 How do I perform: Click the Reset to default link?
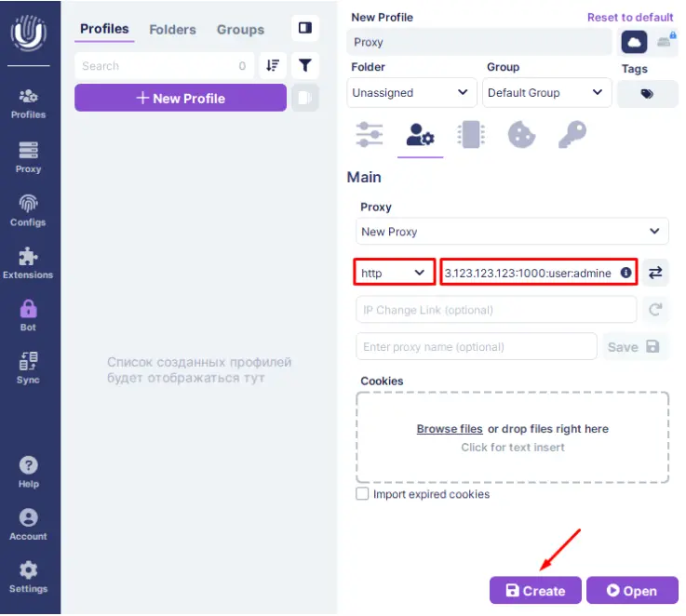[x=630, y=18]
